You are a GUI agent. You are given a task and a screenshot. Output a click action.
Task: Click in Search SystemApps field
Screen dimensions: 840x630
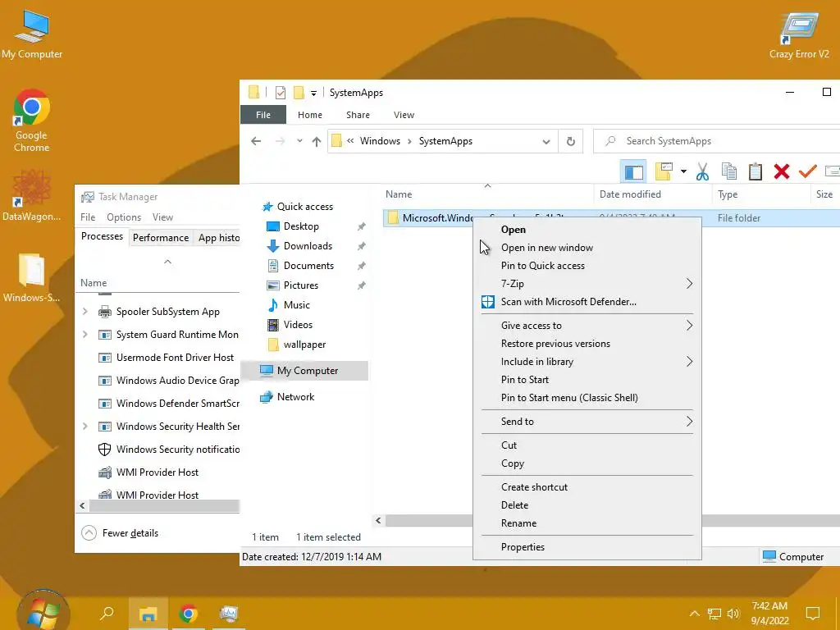pyautogui.click(x=718, y=141)
